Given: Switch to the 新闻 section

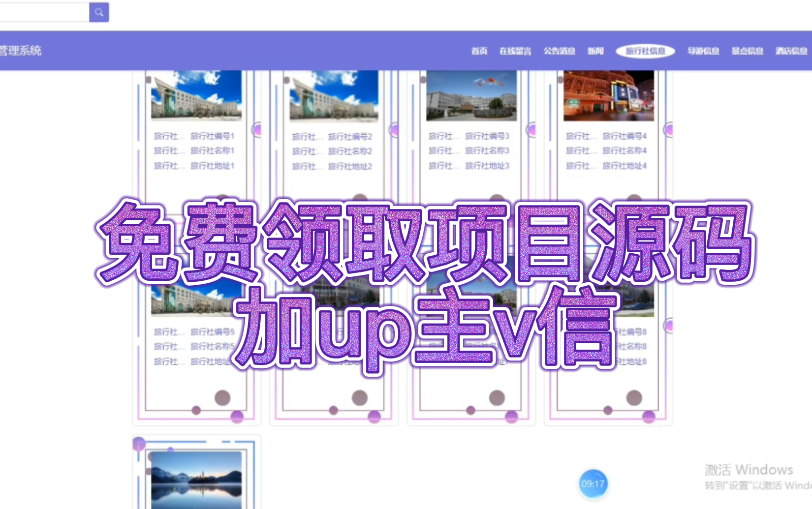Looking at the screenshot, I should pyautogui.click(x=596, y=50).
